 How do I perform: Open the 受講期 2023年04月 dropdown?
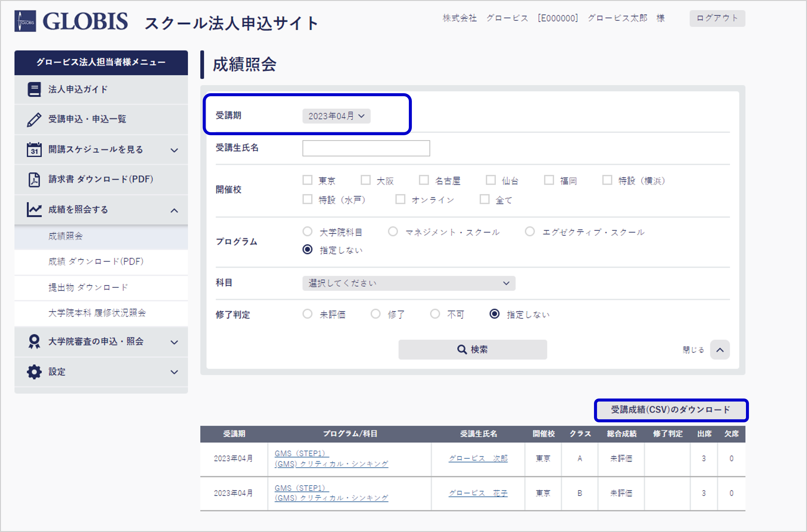pyautogui.click(x=336, y=116)
